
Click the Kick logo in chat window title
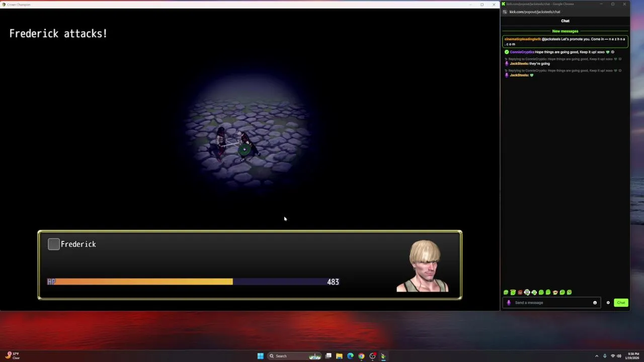click(504, 4)
